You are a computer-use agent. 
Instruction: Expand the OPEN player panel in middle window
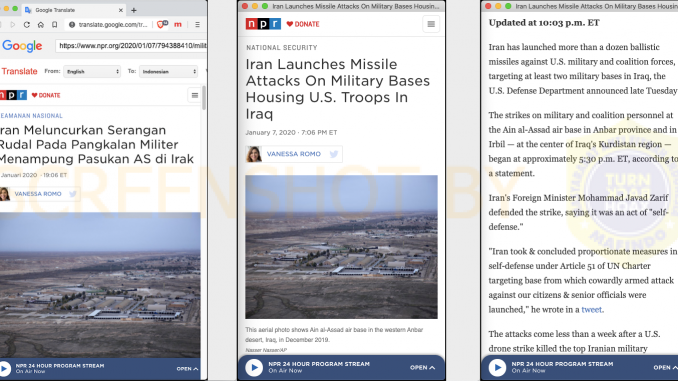(x=422, y=368)
